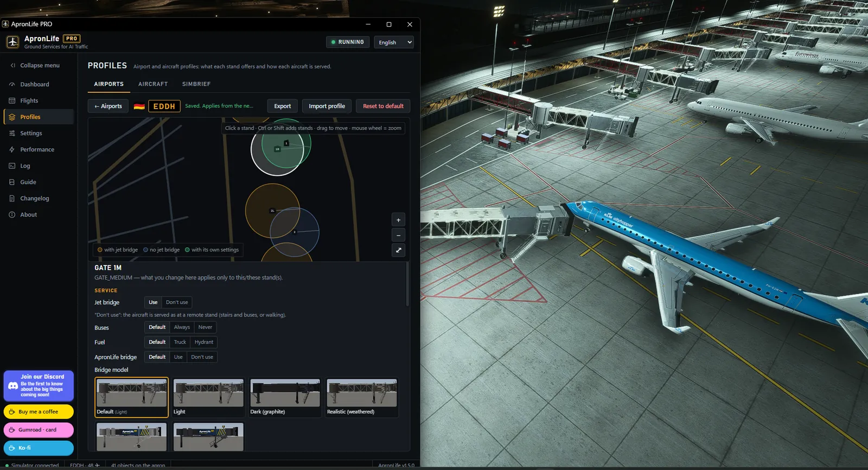868x470 pixels.
Task: Click the ApronLife airplane logo
Action: click(13, 42)
